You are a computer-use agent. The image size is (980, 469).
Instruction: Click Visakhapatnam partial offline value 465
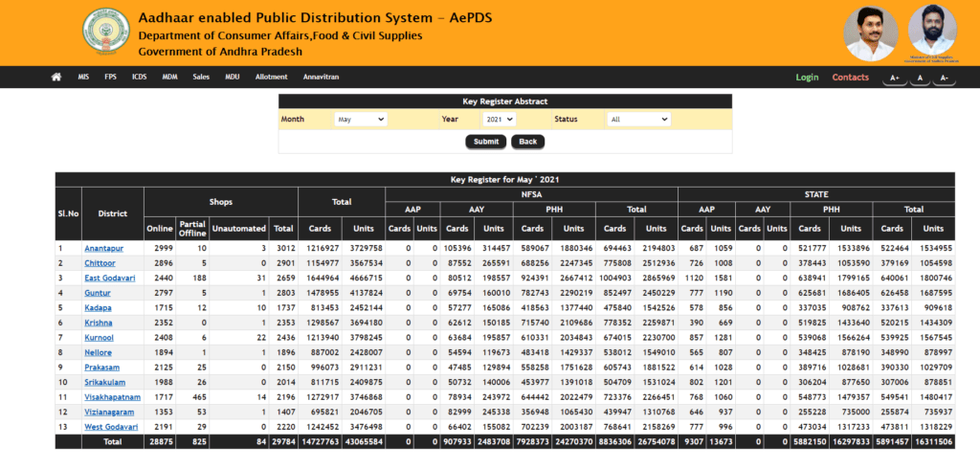tap(197, 397)
